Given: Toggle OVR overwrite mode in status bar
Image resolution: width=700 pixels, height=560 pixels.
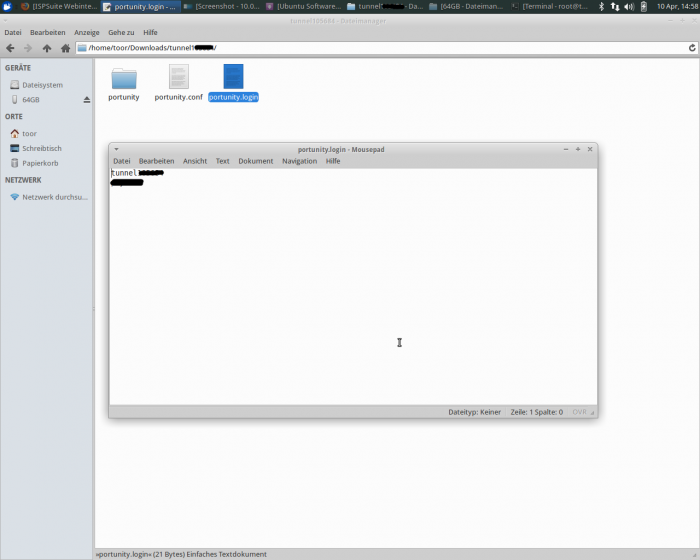Looking at the screenshot, I should [579, 412].
